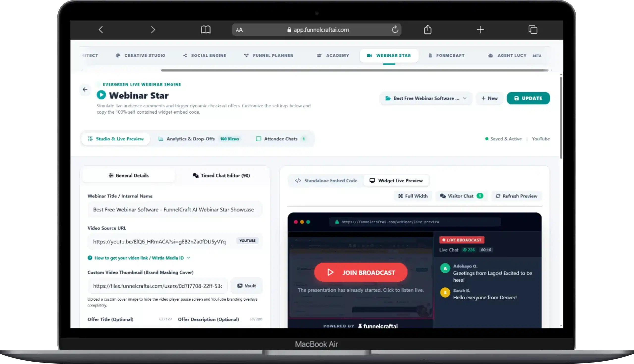Open a new tab with the plus icon
The height and width of the screenshot is (364, 634).
tap(480, 30)
